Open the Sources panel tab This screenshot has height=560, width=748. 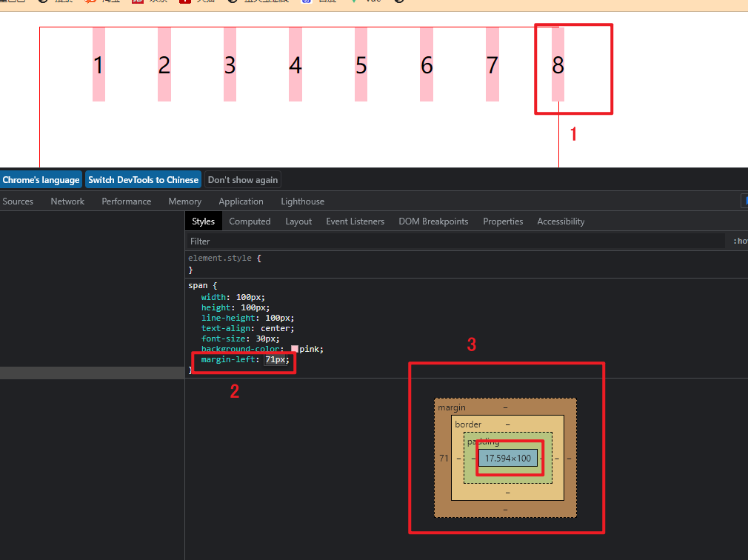click(x=18, y=201)
